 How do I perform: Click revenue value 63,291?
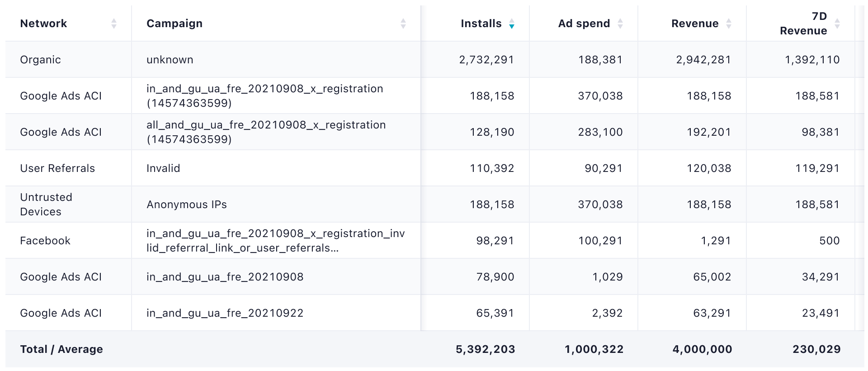[712, 313]
